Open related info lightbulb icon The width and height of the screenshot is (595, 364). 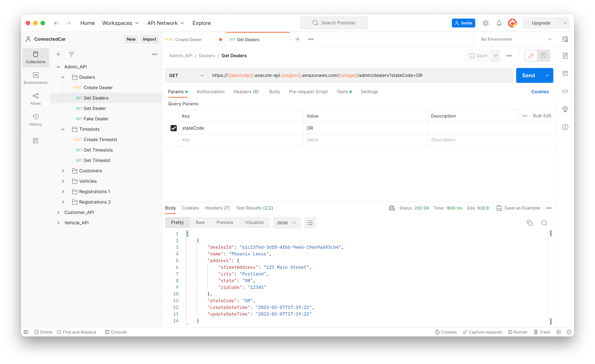pyautogui.click(x=565, y=109)
